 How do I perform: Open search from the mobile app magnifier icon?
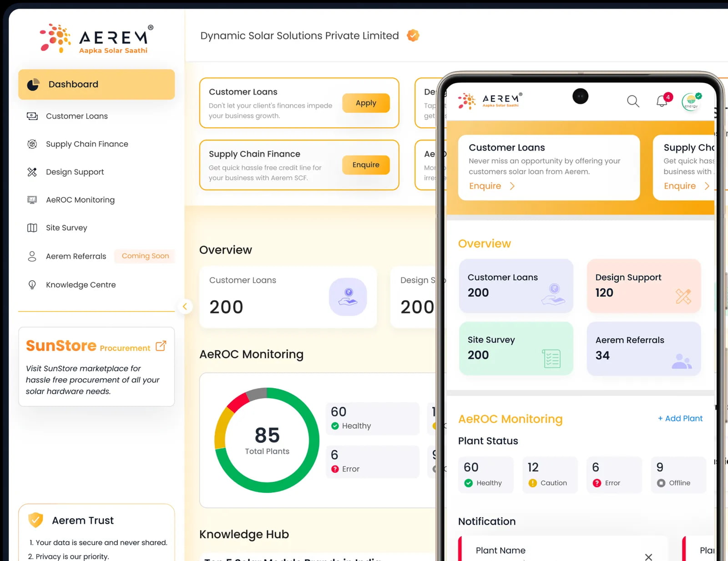633,101
